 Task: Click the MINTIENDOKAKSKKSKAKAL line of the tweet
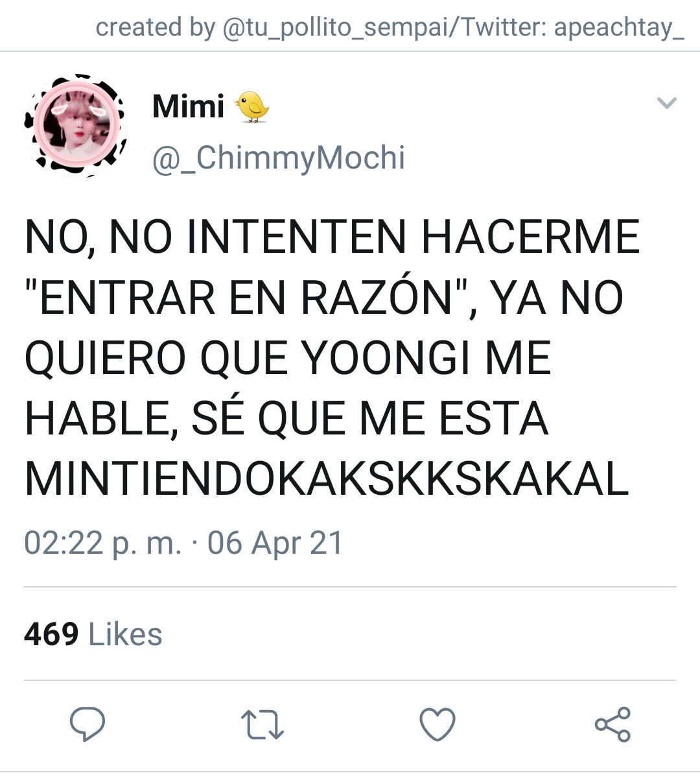tap(327, 480)
